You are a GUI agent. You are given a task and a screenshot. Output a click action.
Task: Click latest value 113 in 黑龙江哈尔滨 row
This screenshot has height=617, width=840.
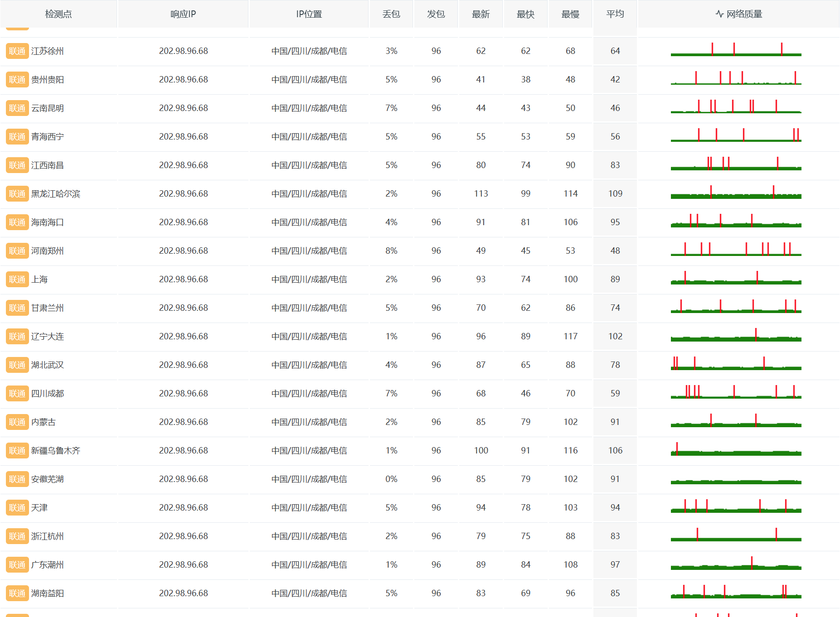point(481,194)
